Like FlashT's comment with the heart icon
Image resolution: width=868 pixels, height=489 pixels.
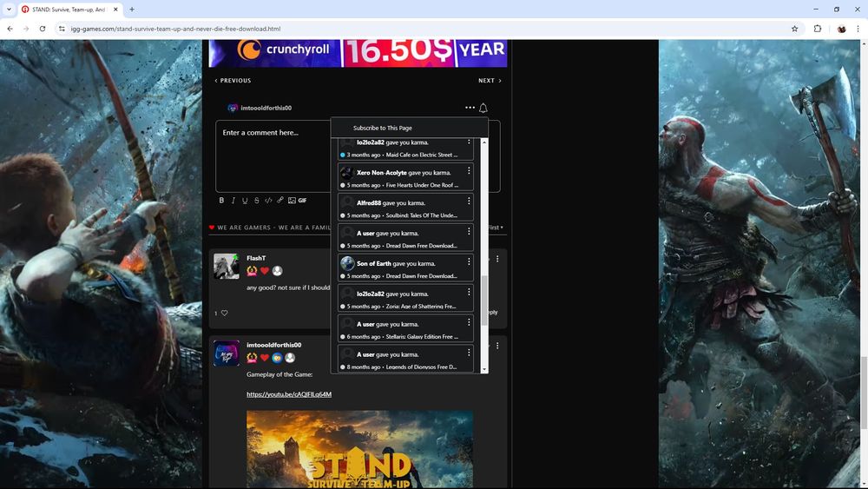(224, 313)
